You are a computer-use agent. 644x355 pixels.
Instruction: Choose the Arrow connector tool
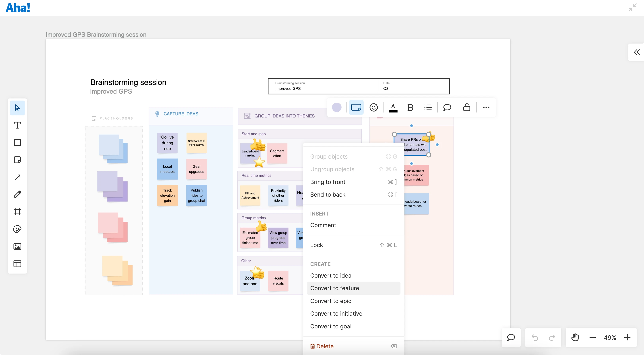click(17, 177)
